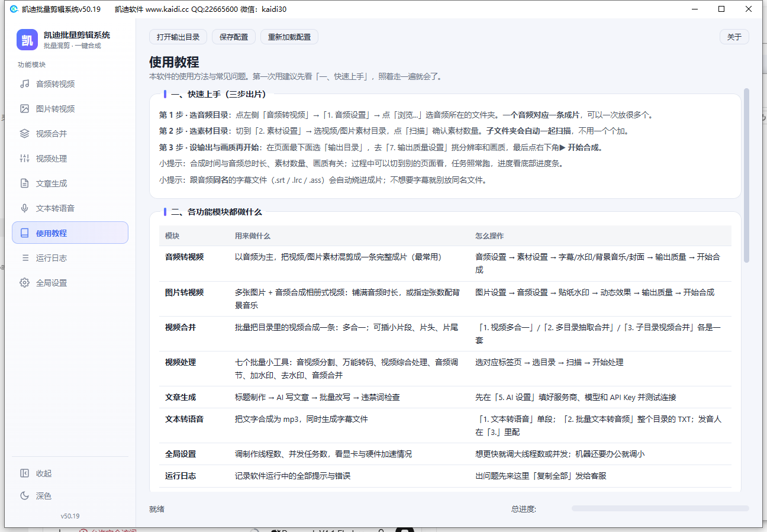Click the moon icon for 深色 mode

24,496
